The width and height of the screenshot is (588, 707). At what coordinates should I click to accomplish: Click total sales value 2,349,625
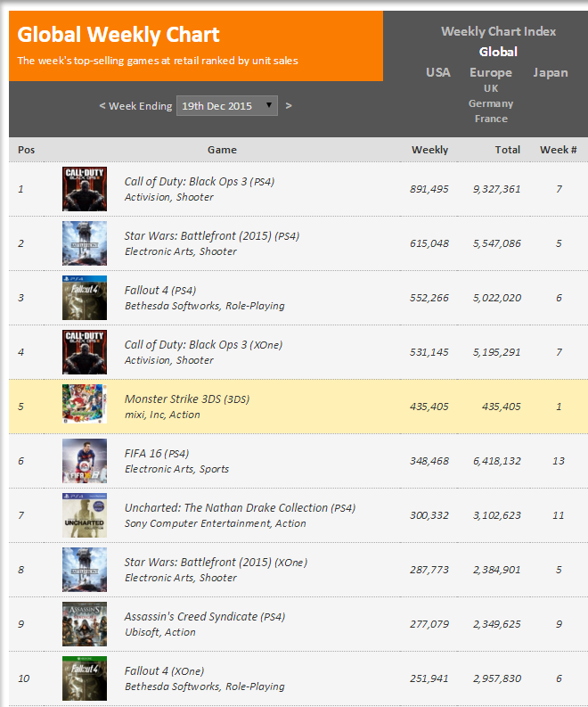[496, 624]
